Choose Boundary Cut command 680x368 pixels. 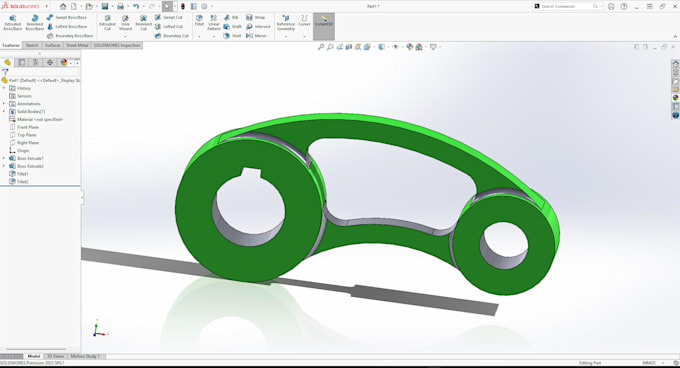coord(172,36)
